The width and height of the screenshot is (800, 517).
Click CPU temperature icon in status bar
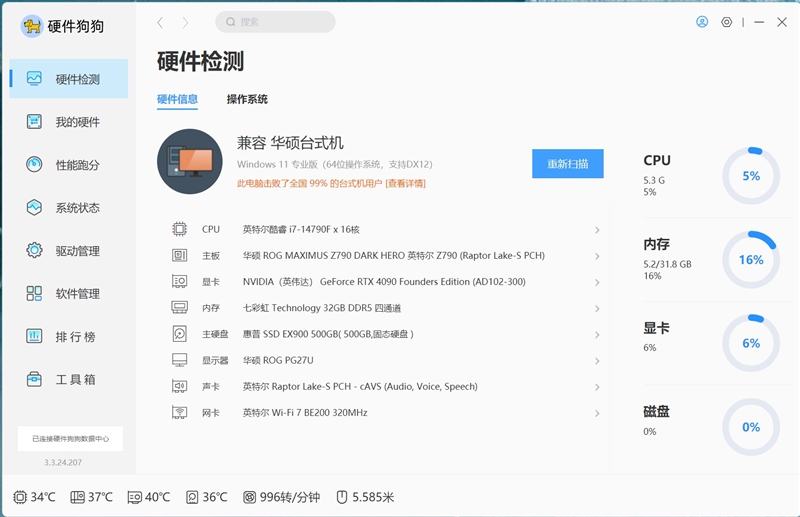pyautogui.click(x=20, y=497)
